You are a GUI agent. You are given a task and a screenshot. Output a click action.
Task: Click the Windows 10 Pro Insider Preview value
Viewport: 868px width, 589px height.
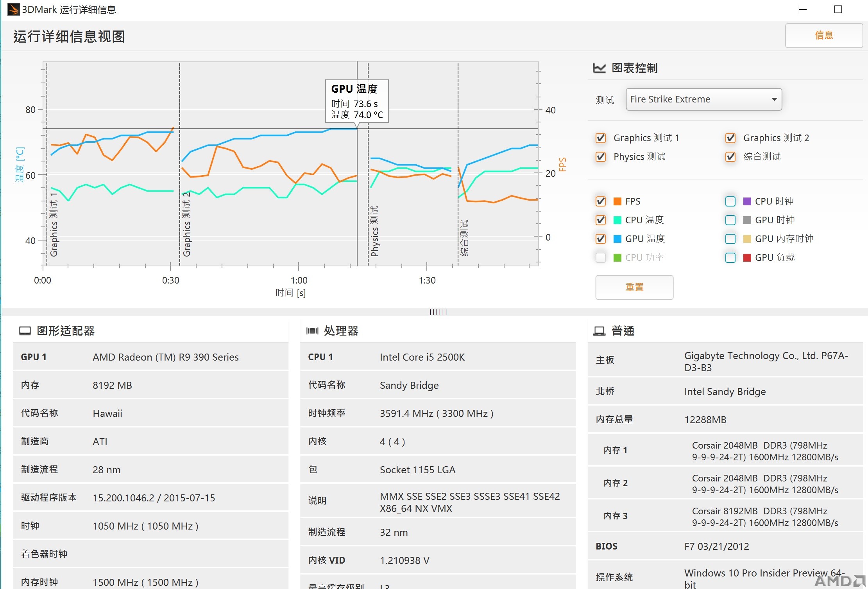coord(764,579)
